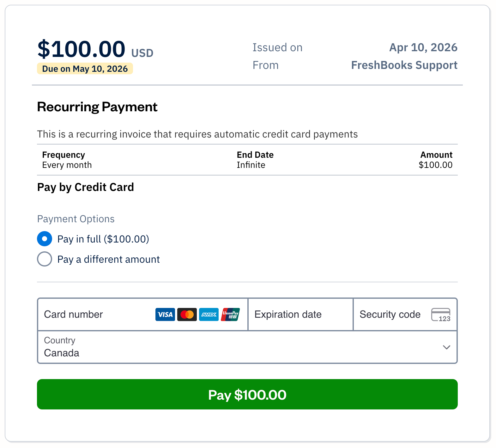The width and height of the screenshot is (496, 448).
Task: Select the Pay in full radio button
Action: point(44,239)
